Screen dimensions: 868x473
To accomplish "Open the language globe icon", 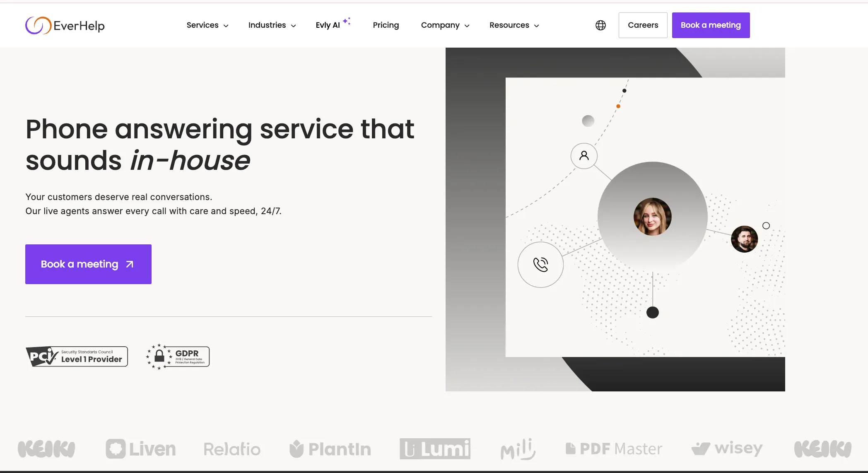I will tap(600, 25).
